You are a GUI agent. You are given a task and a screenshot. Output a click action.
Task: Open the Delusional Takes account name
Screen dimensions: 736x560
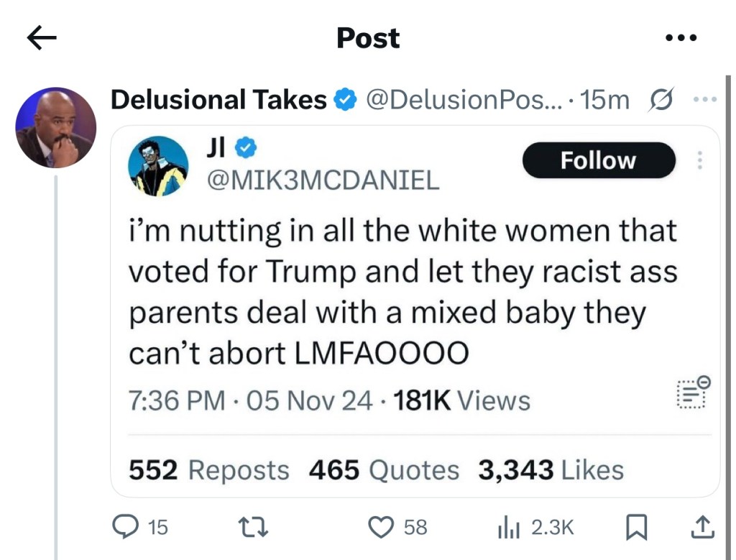click(x=218, y=100)
